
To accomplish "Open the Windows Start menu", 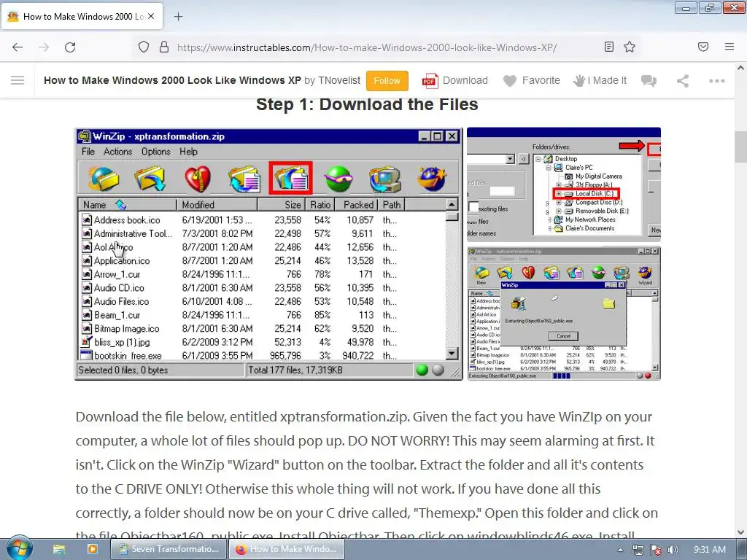I will tap(19, 548).
